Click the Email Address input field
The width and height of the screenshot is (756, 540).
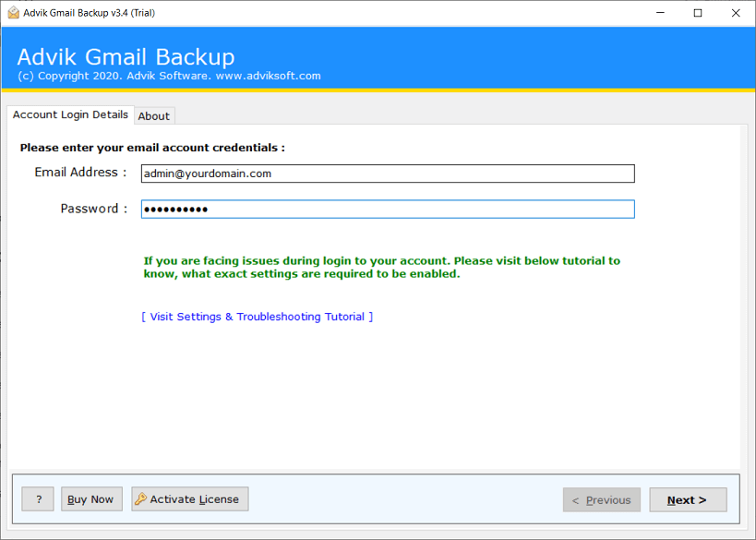click(388, 174)
